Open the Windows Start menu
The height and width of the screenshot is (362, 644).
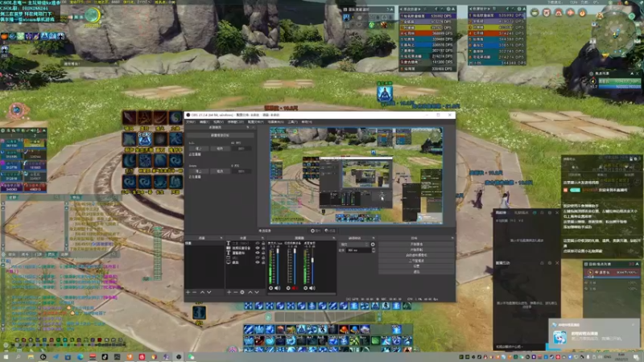click(x=6, y=357)
